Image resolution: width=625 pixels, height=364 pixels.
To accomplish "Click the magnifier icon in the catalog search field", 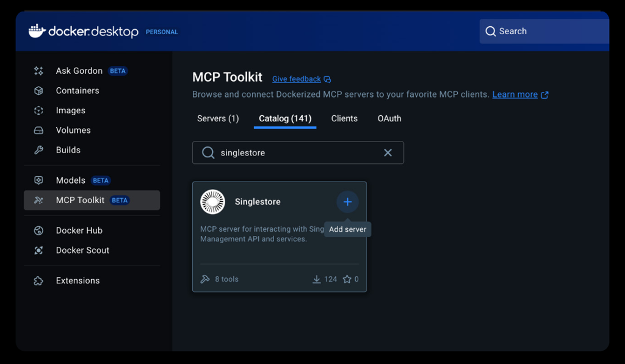I will point(208,152).
